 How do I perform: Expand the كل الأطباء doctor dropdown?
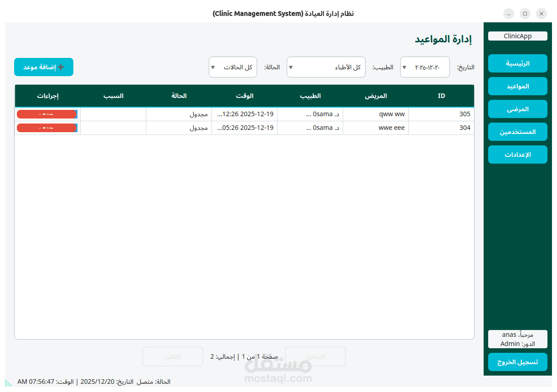[326, 67]
